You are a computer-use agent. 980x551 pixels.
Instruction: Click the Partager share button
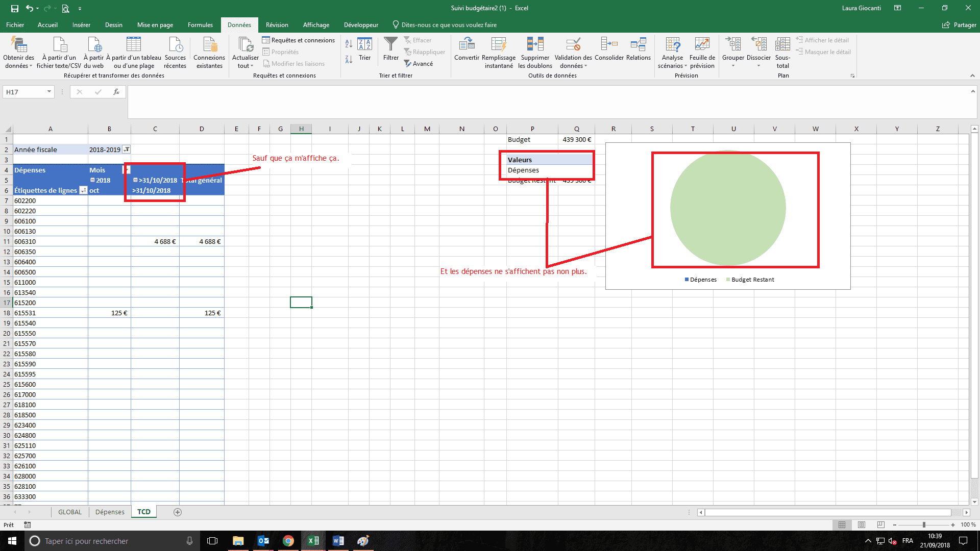[959, 24]
